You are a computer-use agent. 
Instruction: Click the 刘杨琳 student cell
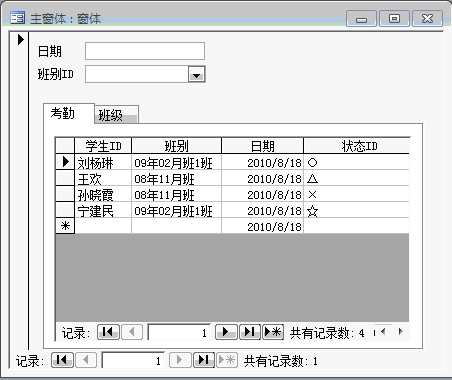coord(103,163)
